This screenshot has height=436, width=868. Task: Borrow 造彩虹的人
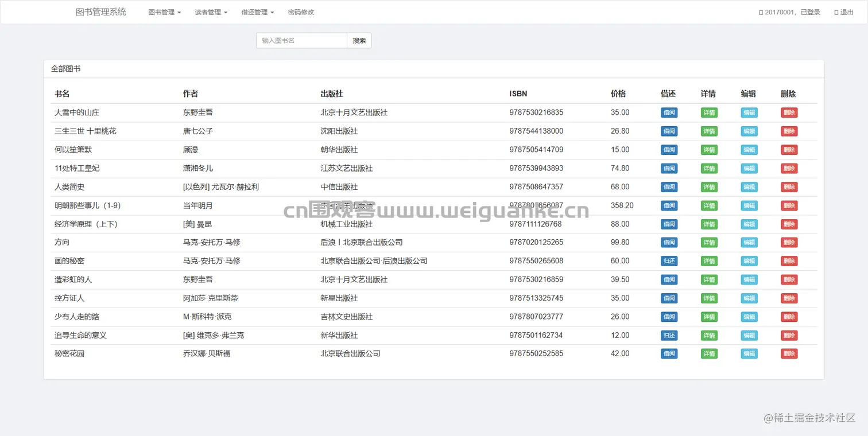click(x=669, y=280)
